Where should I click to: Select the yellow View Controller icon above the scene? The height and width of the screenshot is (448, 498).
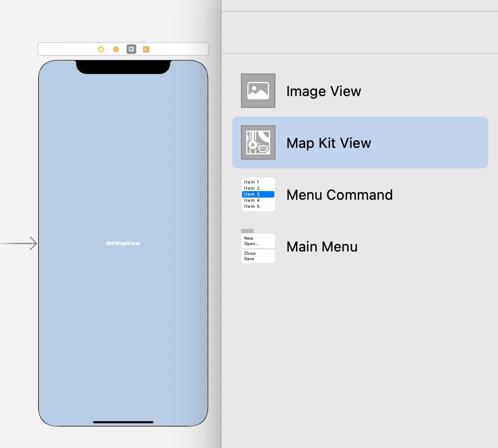pyautogui.click(x=101, y=49)
